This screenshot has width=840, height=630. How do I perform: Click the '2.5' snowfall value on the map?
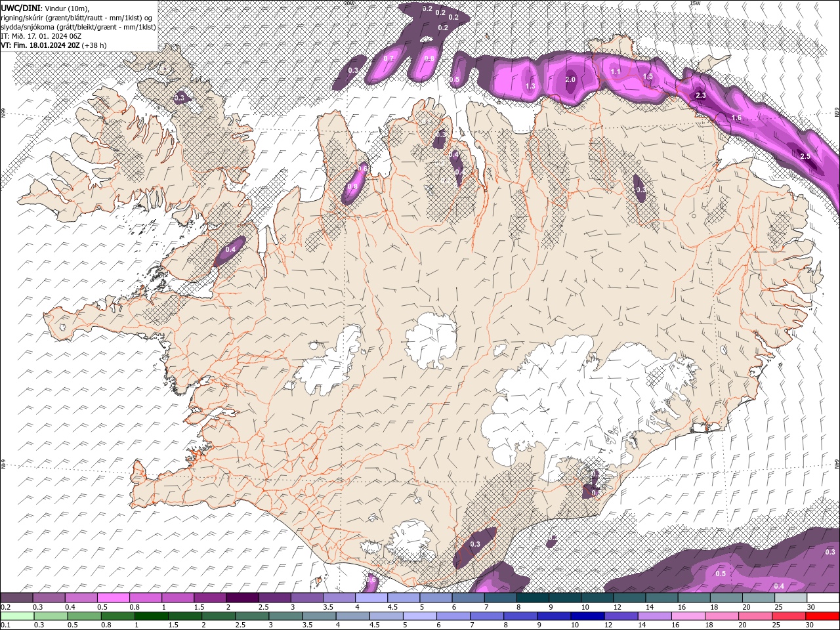point(805,156)
